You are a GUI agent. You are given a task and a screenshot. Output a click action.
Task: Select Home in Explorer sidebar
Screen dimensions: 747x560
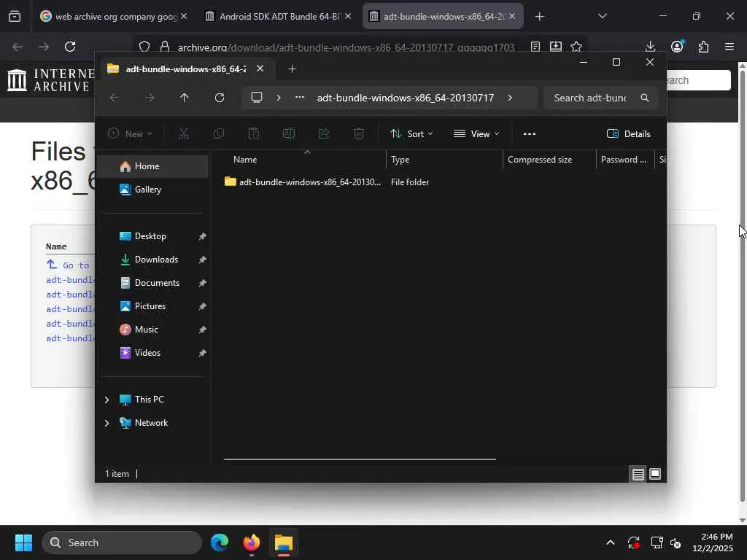154,166
